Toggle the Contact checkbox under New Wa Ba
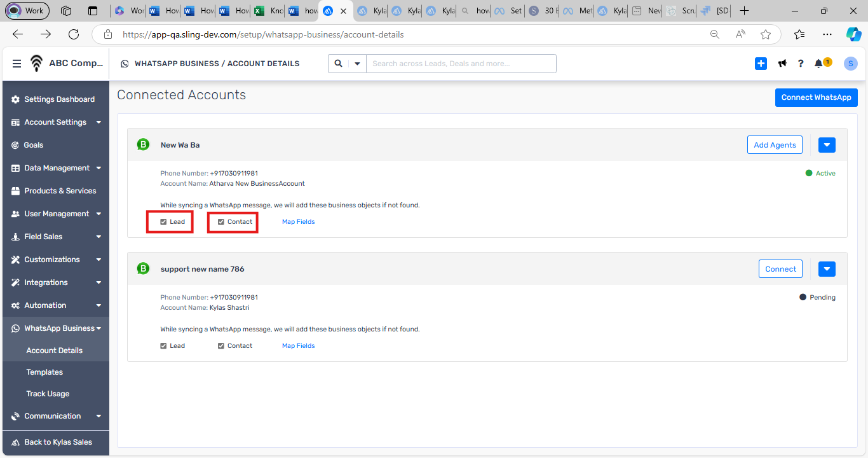Image resolution: width=868 pixels, height=458 pixels. 221,222
